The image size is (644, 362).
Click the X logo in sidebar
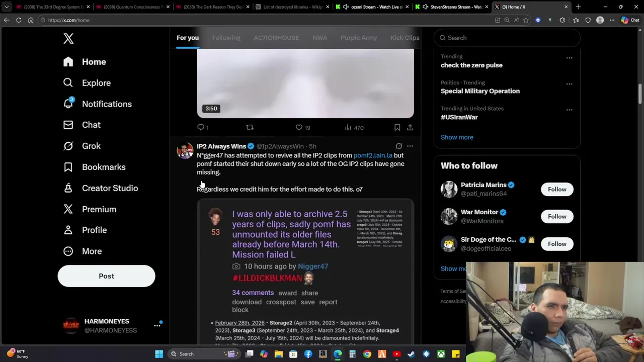click(68, 38)
